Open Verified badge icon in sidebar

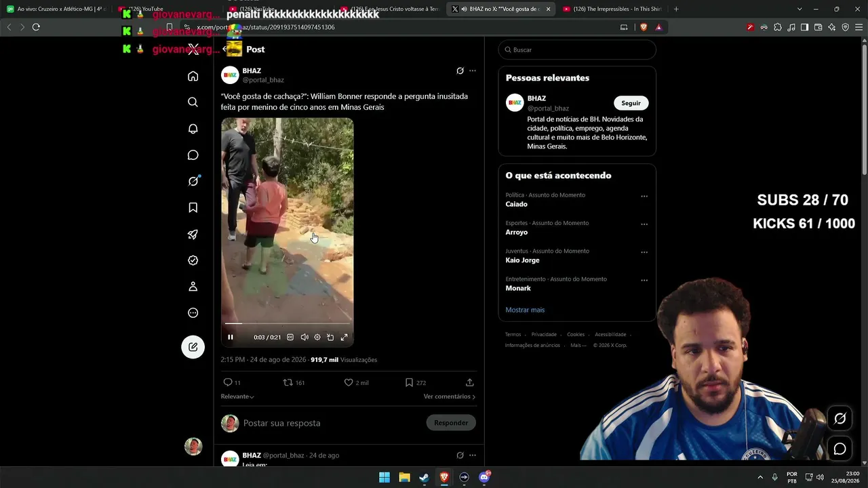tap(193, 260)
